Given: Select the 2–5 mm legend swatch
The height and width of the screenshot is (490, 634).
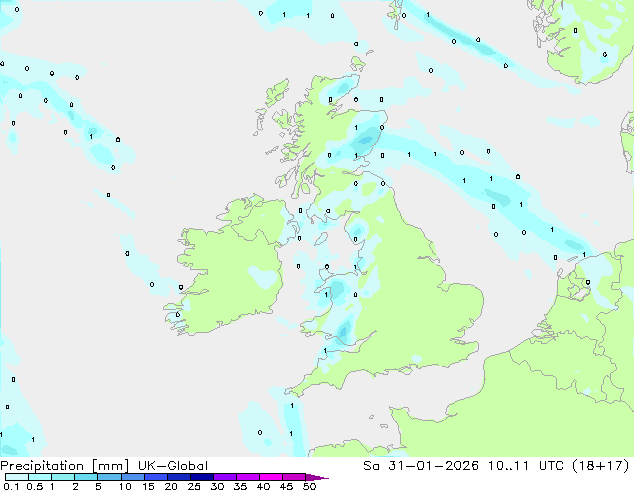Looking at the screenshot, I should click(x=86, y=477).
